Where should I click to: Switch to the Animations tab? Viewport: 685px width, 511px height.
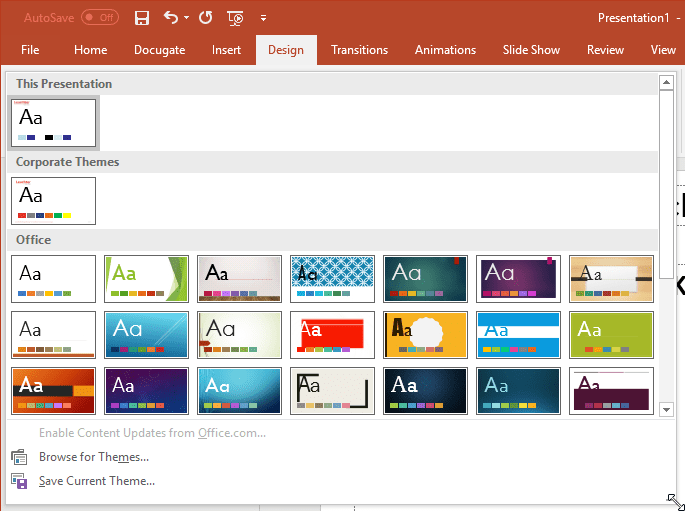[x=445, y=50]
